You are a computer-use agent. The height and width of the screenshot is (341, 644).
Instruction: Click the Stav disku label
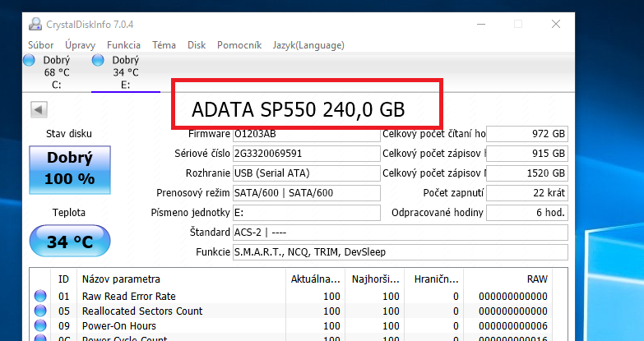pos(69,134)
